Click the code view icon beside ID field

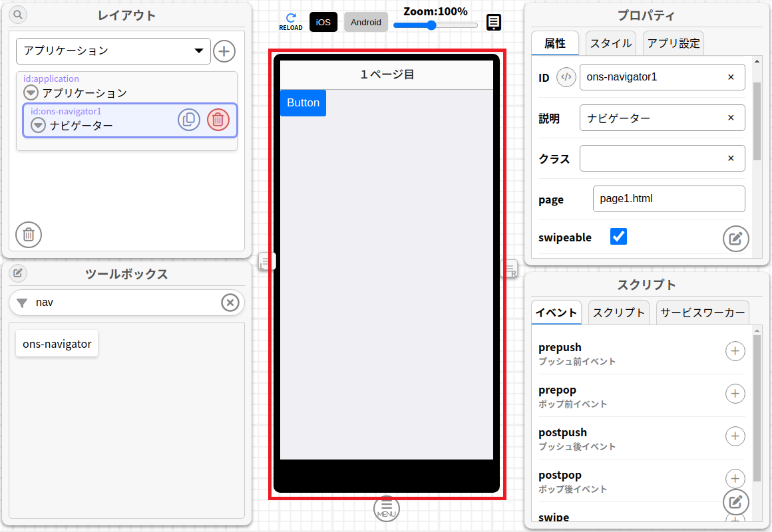[x=566, y=77]
